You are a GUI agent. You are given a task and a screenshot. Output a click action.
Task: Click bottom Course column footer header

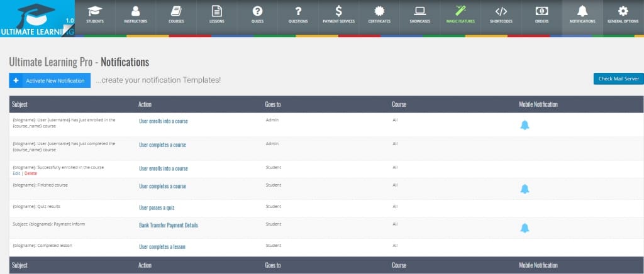pos(399,265)
